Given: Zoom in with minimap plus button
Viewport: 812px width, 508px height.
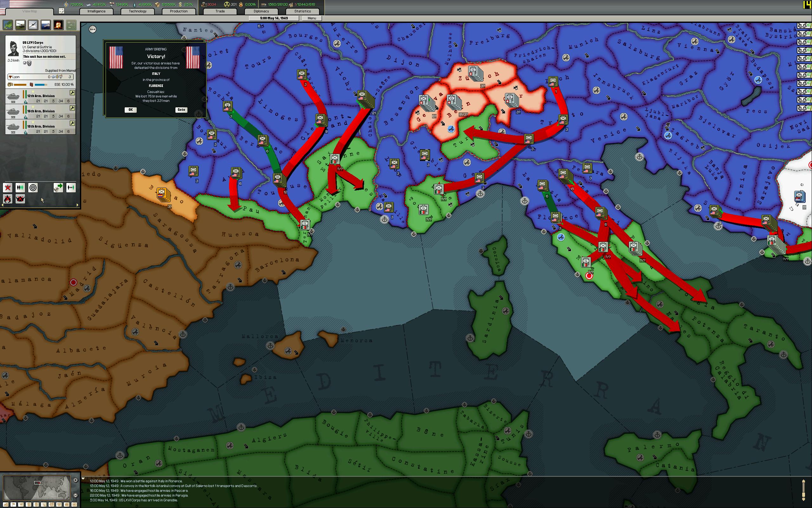Looking at the screenshot, I should pyautogui.click(x=75, y=480).
